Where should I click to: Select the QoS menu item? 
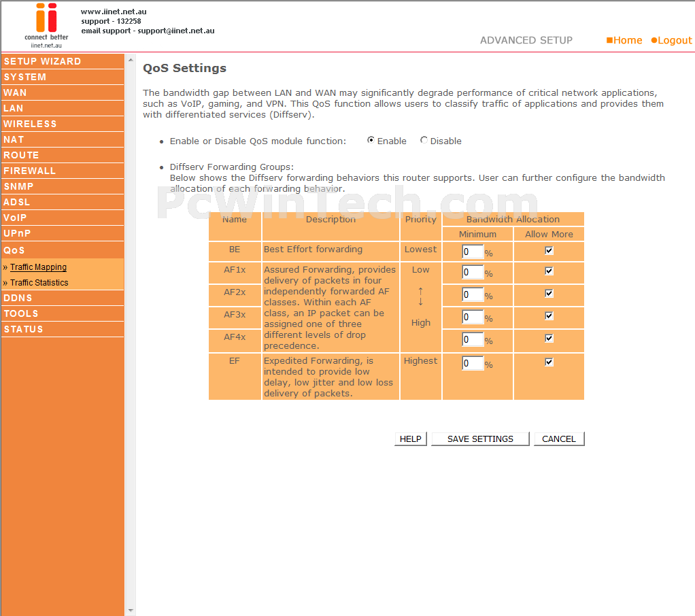[63, 250]
